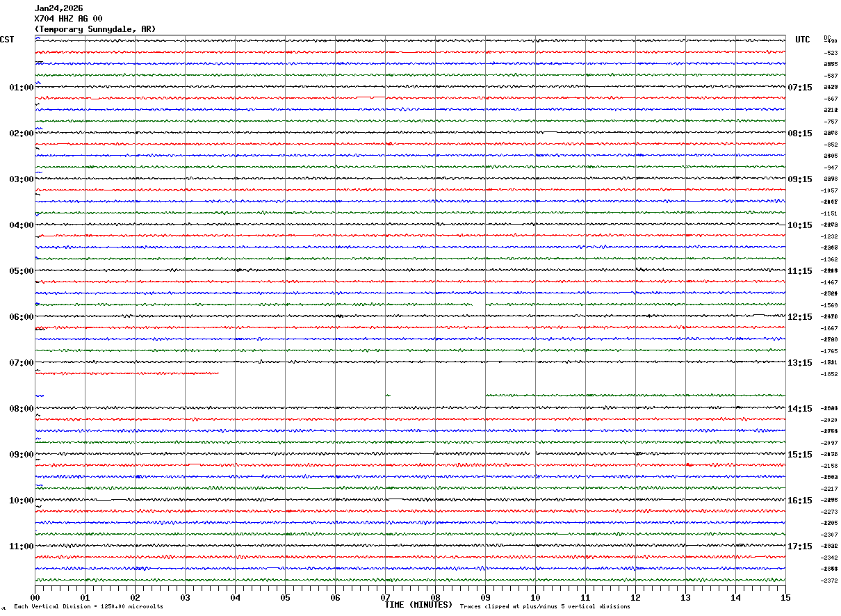Click the DC offset value -523
841x616 pixels.
pos(830,53)
